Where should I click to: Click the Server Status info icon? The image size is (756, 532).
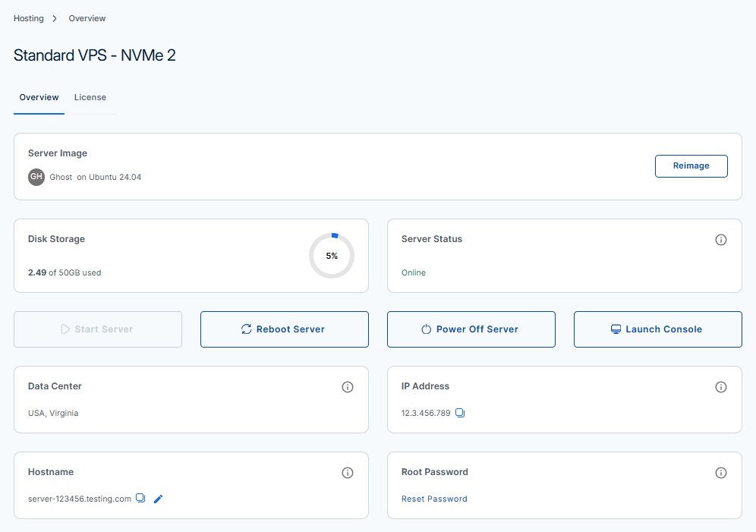721,240
